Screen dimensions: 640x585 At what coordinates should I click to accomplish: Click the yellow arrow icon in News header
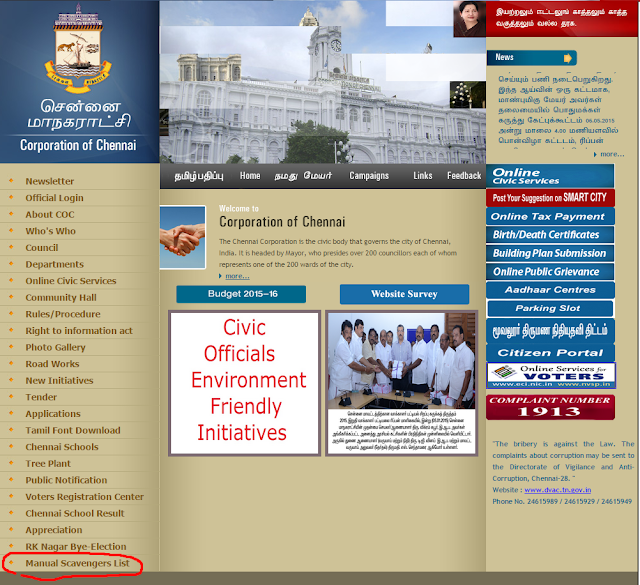coord(567,58)
